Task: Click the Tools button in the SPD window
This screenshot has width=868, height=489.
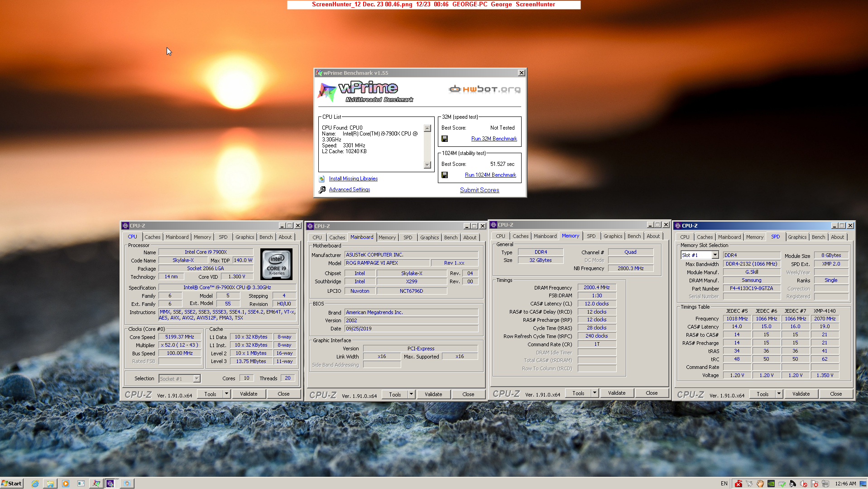Action: [x=762, y=394]
